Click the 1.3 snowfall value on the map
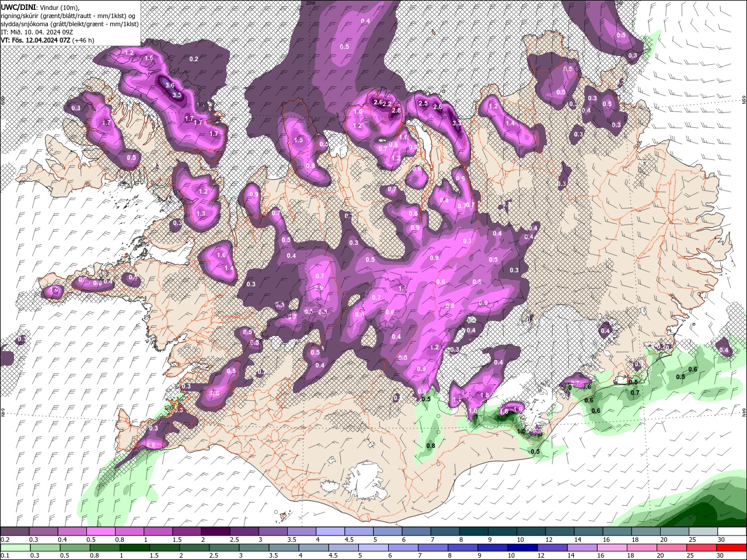 [201, 214]
